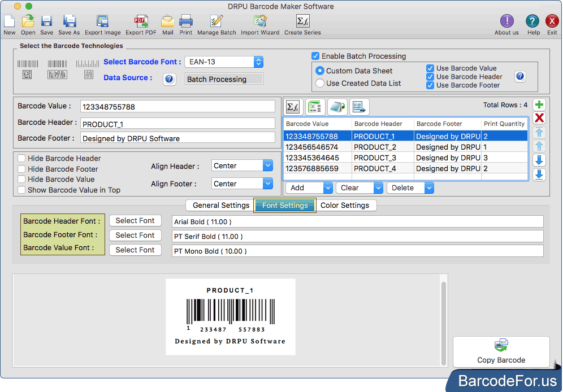563x392 pixels.
Task: Expand the Delete dropdown
Action: [410, 188]
